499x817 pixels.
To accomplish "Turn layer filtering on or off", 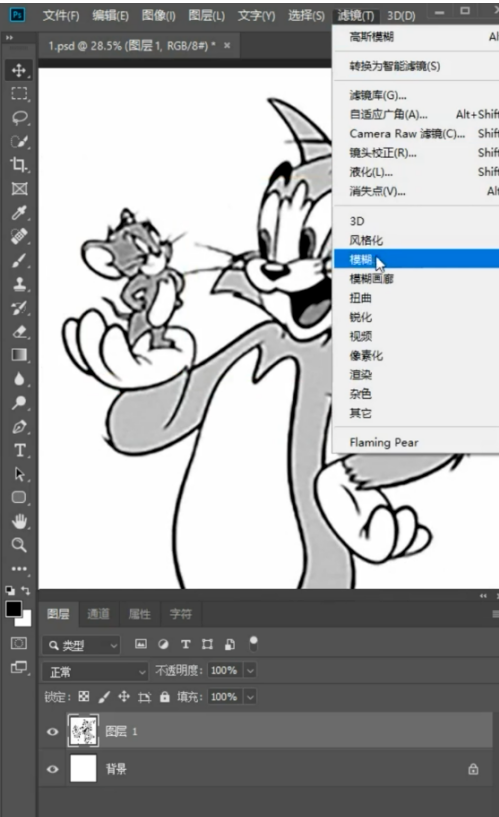I will click(253, 644).
